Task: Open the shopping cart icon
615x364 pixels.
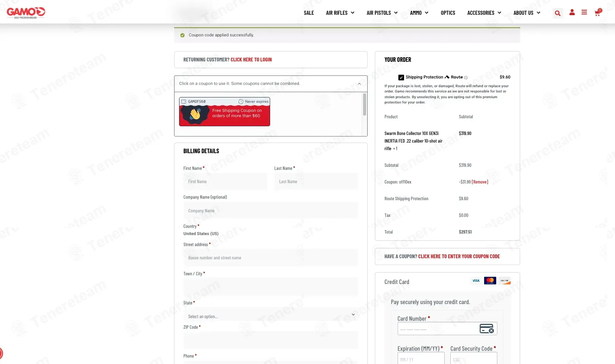Action: tap(598, 13)
